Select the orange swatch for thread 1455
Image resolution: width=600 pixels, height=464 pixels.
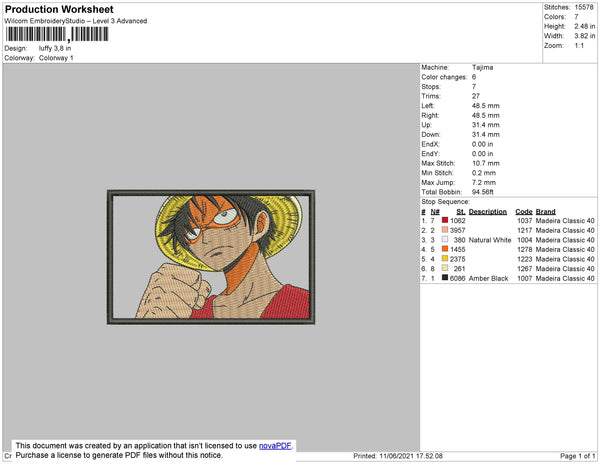pos(445,249)
